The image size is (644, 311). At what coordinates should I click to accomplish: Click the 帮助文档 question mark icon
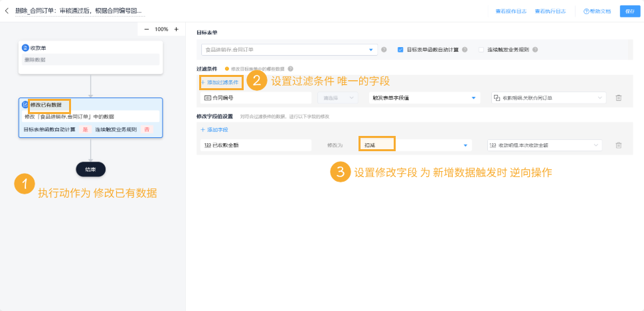(586, 11)
